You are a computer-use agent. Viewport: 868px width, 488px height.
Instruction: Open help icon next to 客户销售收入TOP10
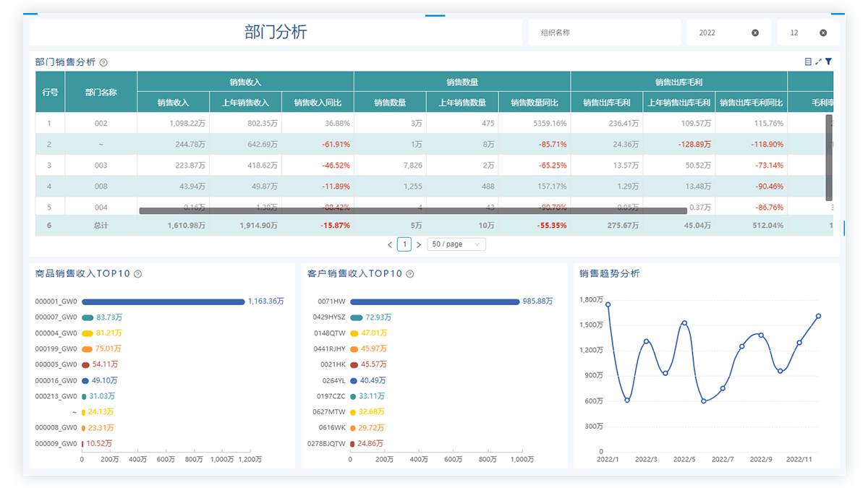coord(410,274)
